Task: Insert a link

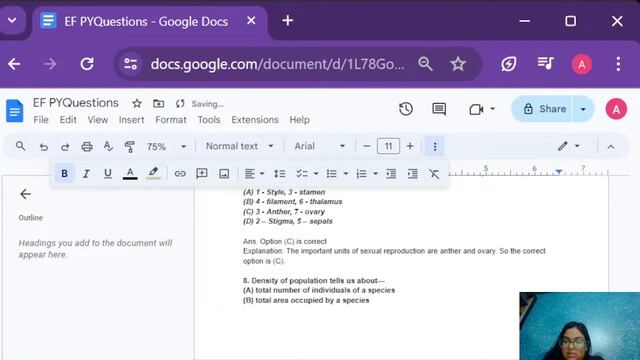Action: pos(180,174)
